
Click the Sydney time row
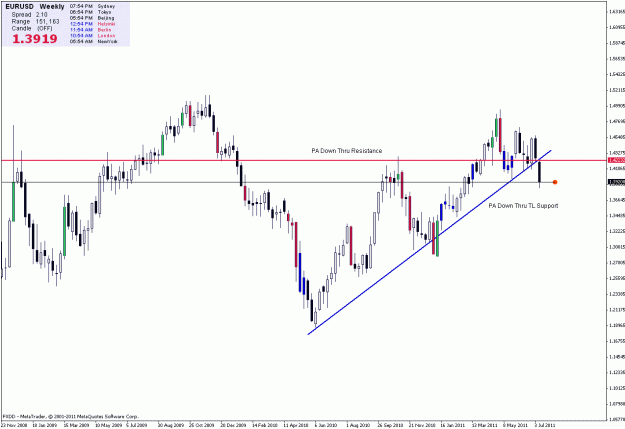(x=92, y=6)
